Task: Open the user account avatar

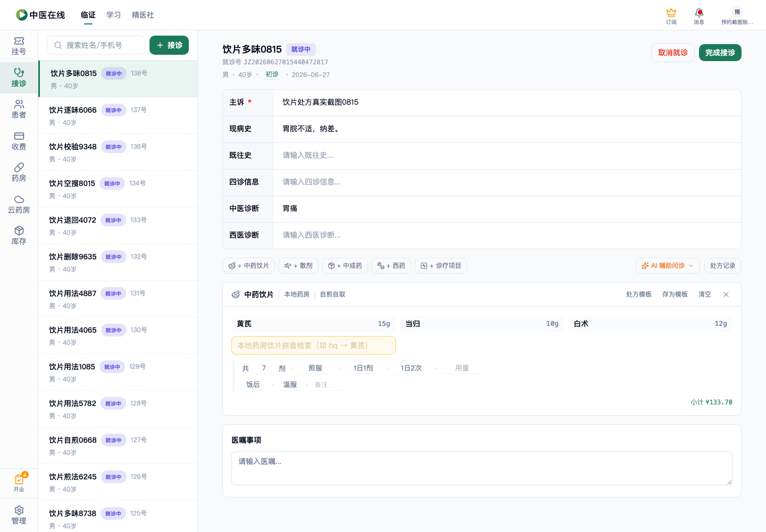Action: coord(737,16)
